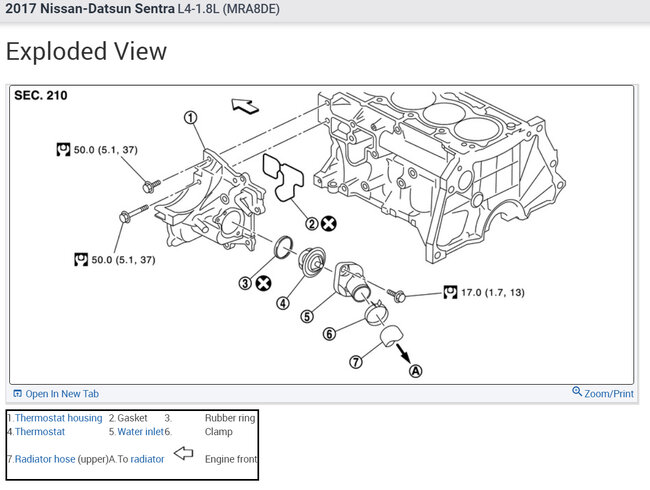Click the 'SEC. 210' label in diagram
The image size is (650, 490).
coord(41,95)
